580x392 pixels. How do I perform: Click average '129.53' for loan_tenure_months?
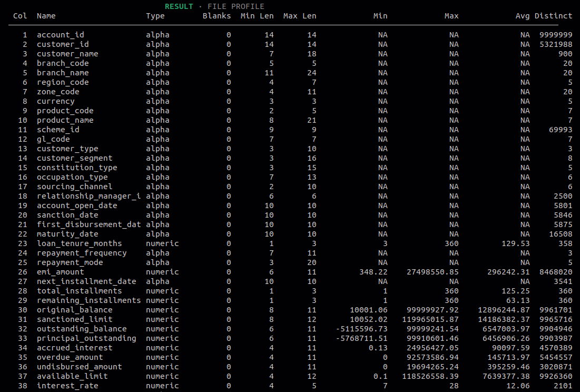[516, 244]
